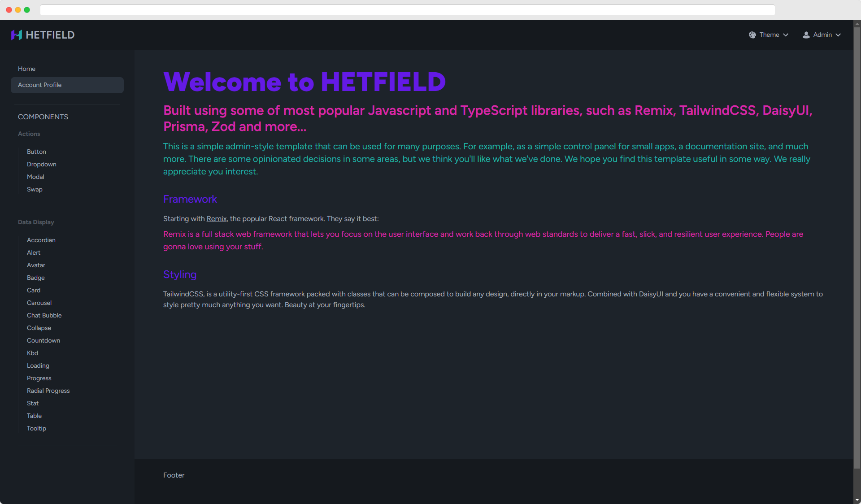
Task: Expand the Theme dropdown chevron
Action: tap(786, 35)
